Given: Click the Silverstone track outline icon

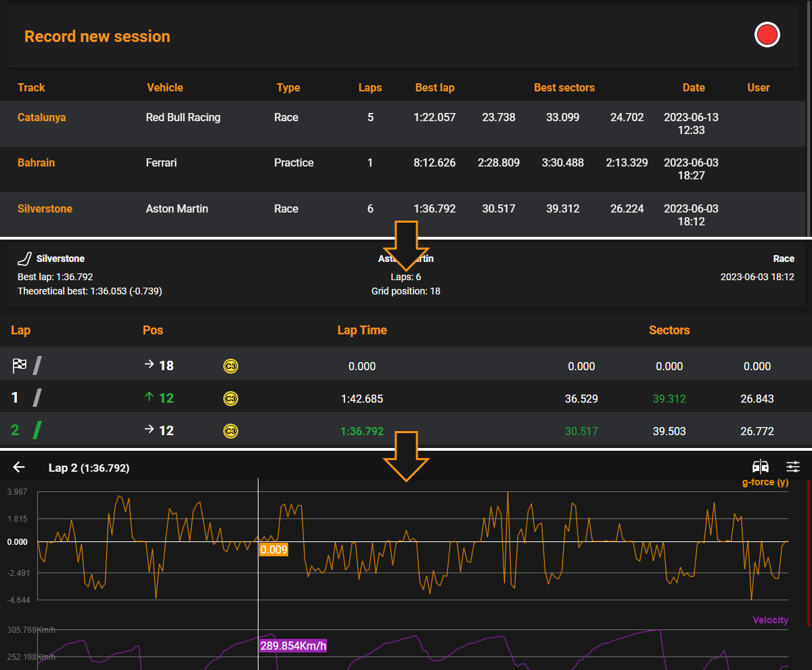Looking at the screenshot, I should (24, 257).
